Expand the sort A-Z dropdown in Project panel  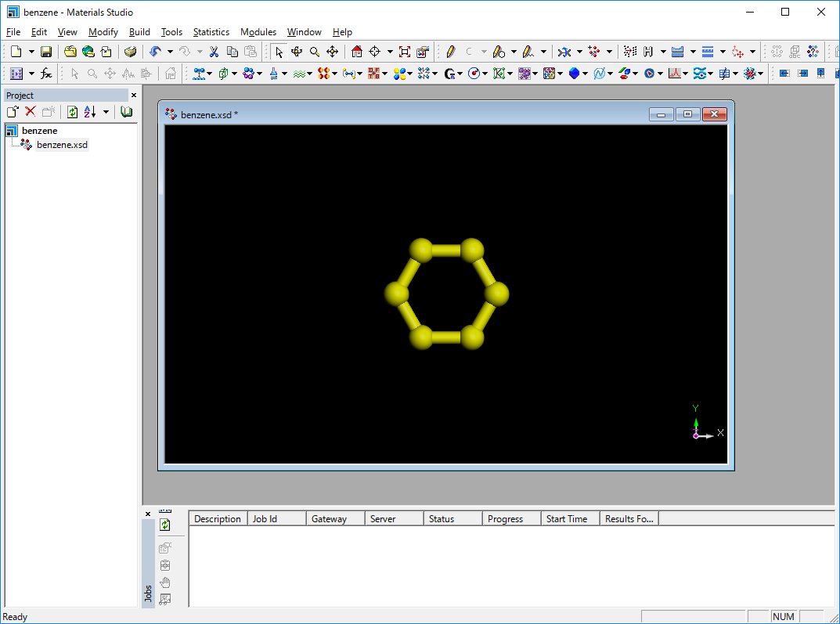point(106,112)
